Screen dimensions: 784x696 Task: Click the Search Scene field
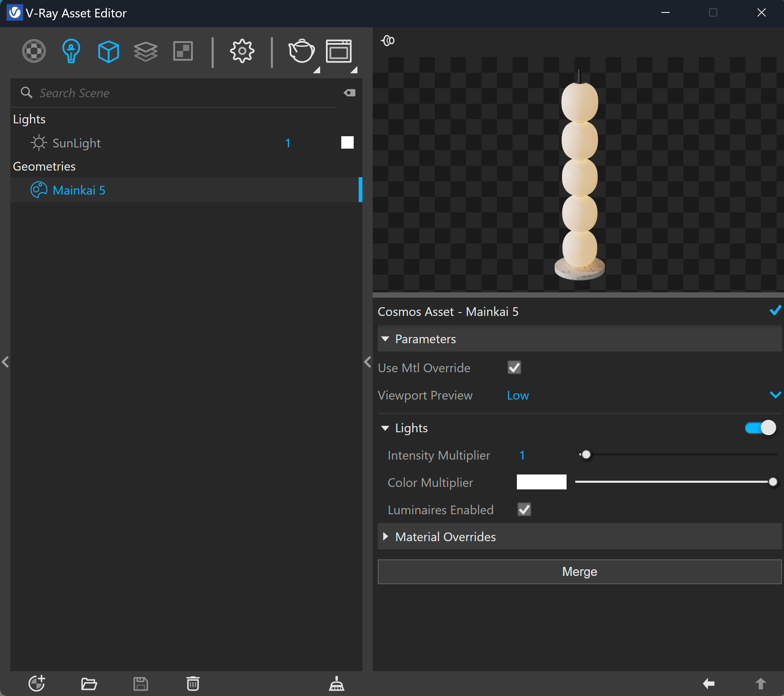click(178, 93)
